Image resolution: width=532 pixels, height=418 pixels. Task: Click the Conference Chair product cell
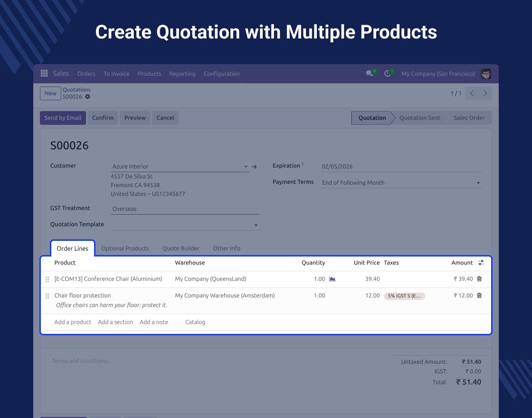[x=108, y=279]
